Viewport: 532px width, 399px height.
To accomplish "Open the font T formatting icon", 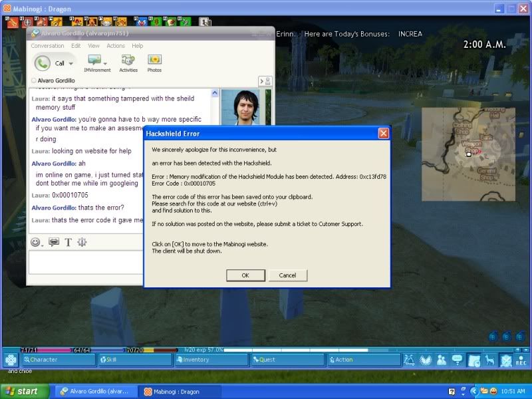I will coord(68,242).
